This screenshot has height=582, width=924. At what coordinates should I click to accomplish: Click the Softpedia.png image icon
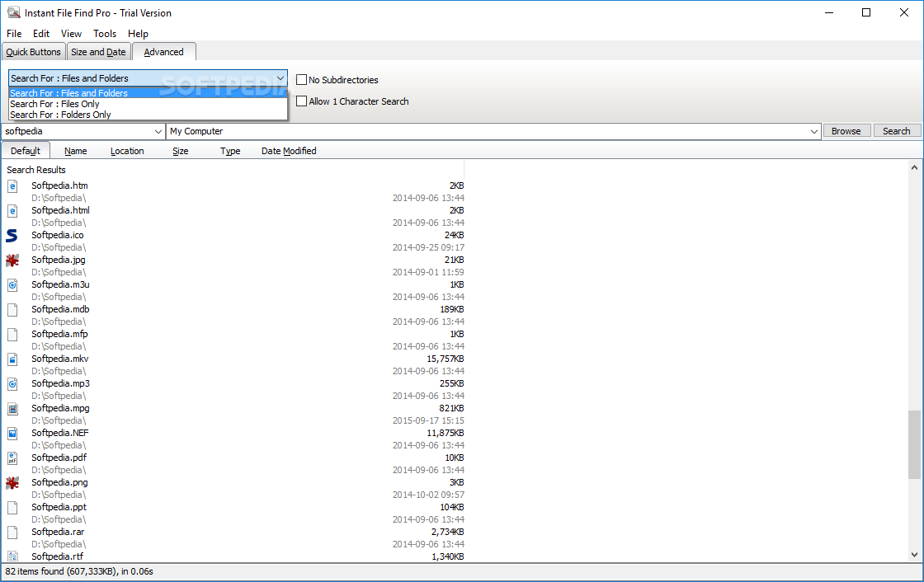pyautogui.click(x=12, y=483)
